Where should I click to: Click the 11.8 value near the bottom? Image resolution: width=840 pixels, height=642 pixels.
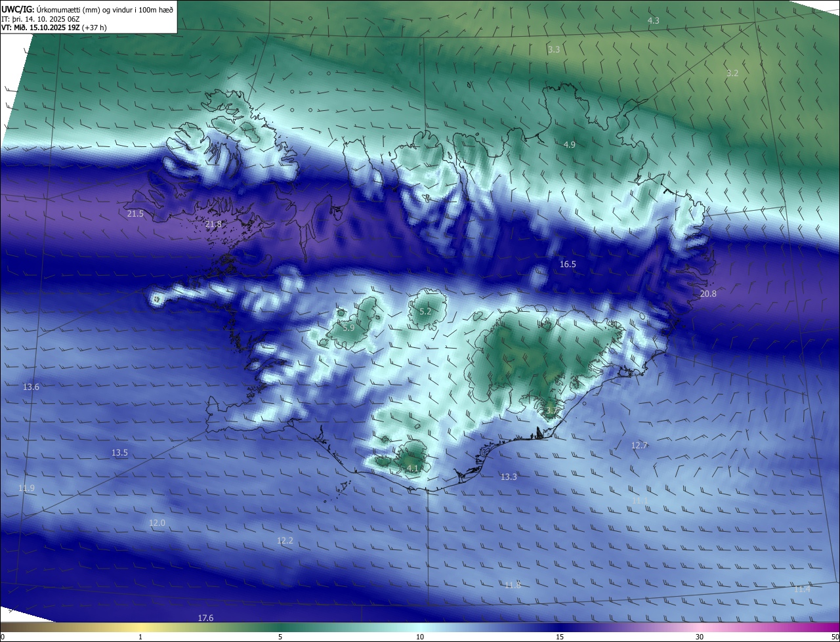(x=513, y=584)
